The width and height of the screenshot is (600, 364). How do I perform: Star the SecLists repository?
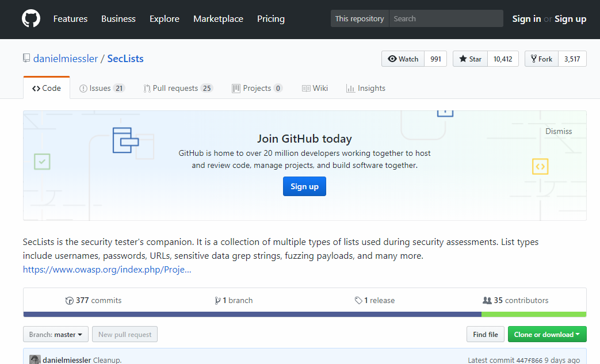coord(471,59)
